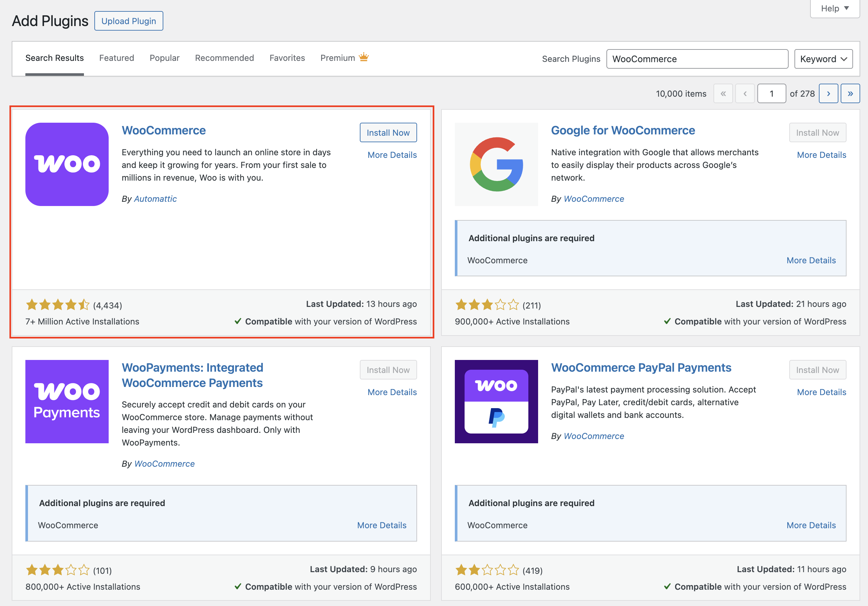The image size is (868, 606).
Task: Open More Details for Google for WooCommerce
Action: tap(821, 155)
